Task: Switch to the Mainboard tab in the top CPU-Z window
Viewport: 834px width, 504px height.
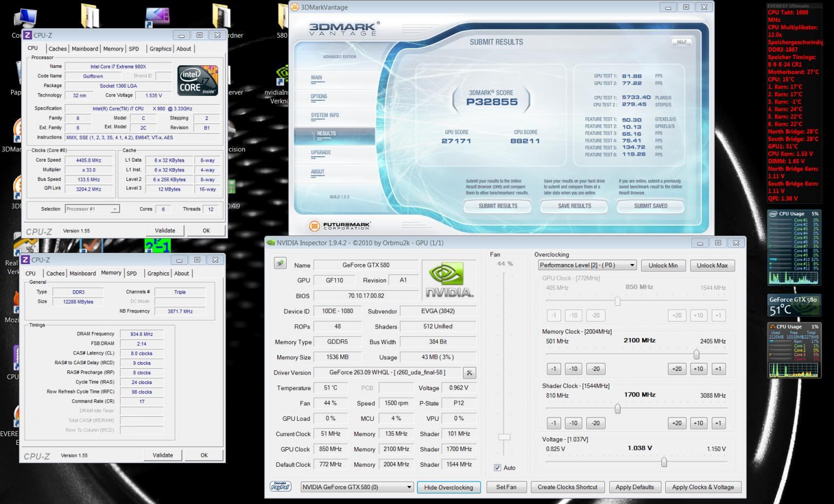Action: pyautogui.click(x=85, y=49)
